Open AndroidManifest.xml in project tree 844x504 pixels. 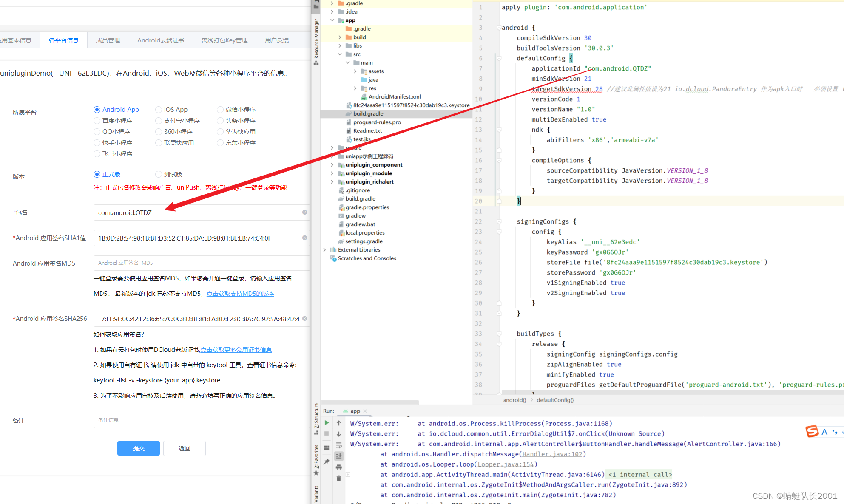point(395,96)
